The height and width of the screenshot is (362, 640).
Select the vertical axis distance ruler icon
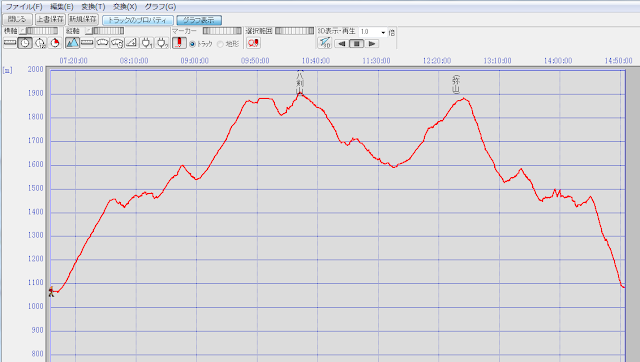[x=87, y=42]
